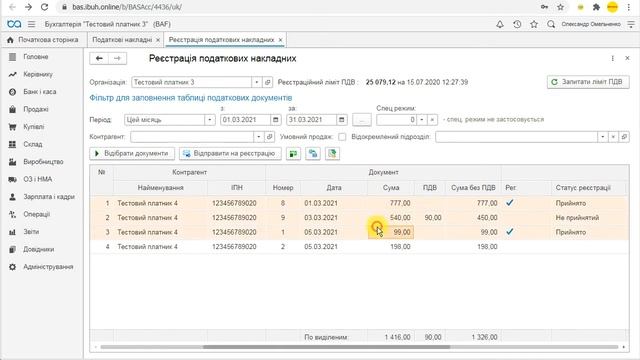Sort by the Сума без ПДВ column header
Viewport: 640px width, 360px height.
pyautogui.click(x=473, y=188)
